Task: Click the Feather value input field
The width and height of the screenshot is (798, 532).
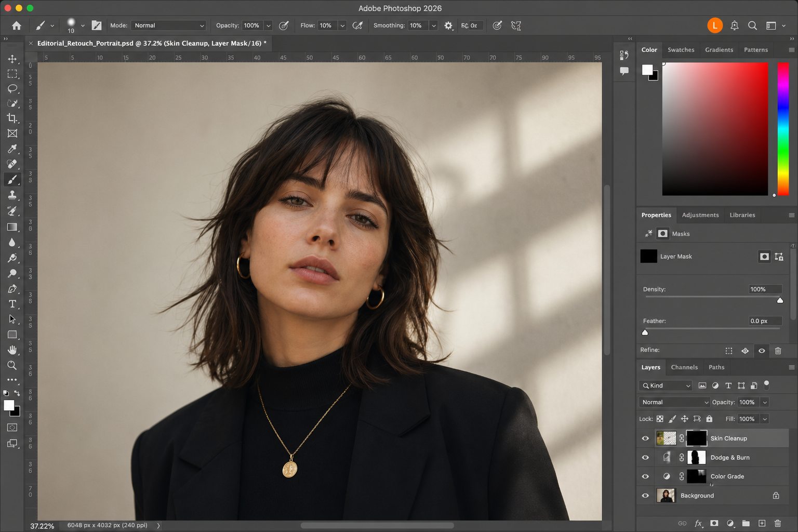Action: coord(765,321)
